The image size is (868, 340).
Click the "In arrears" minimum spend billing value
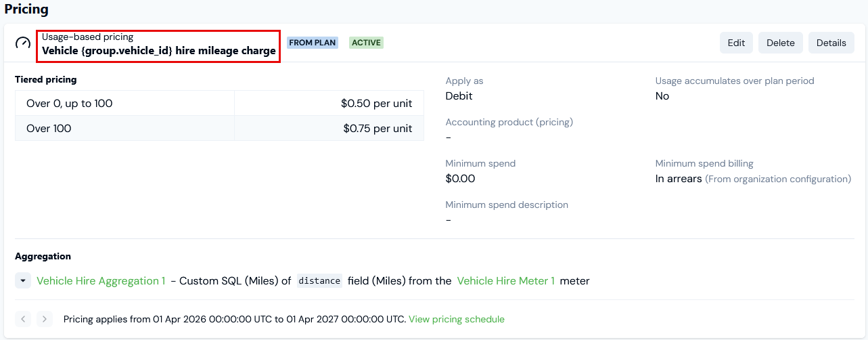[x=679, y=179]
